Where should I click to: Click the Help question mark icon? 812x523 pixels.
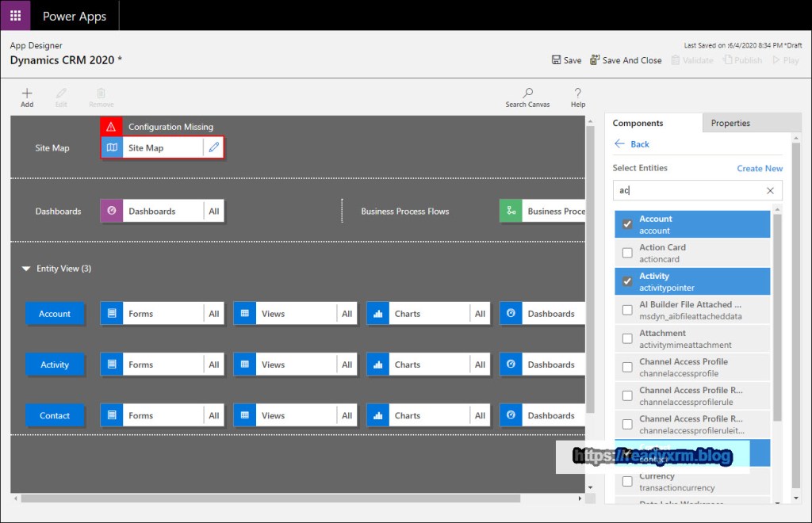[x=578, y=94]
